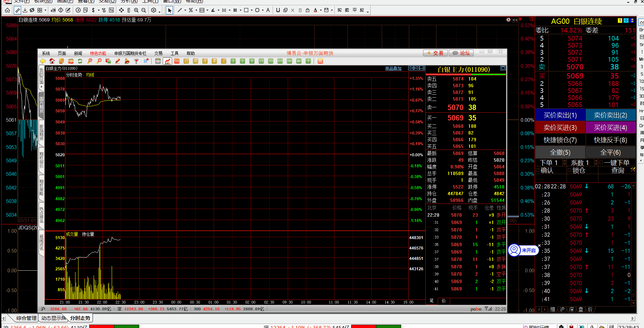Click the funnel filter icon in Boyi toolbar

coord(137,61)
